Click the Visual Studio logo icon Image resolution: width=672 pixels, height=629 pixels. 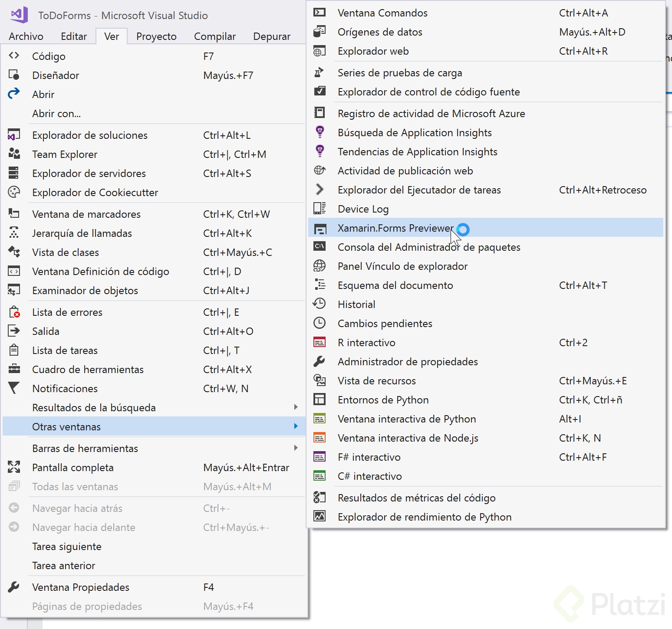(19, 14)
